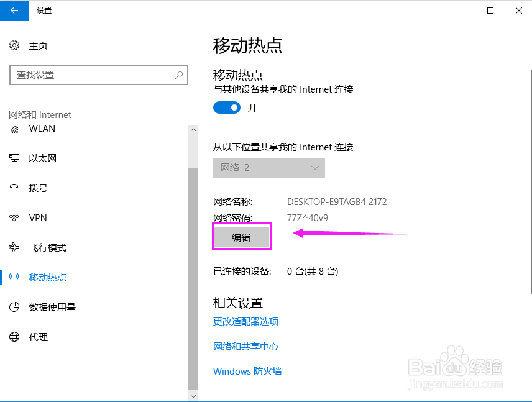Screen dimensions: 532x402
Task: Click the 移动热点 hotspot icon
Action: (14, 277)
